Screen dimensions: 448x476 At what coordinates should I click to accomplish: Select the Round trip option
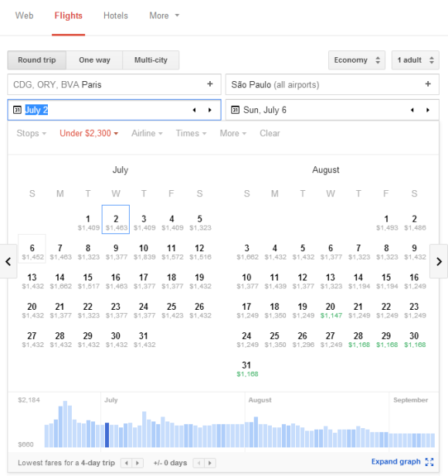point(37,60)
